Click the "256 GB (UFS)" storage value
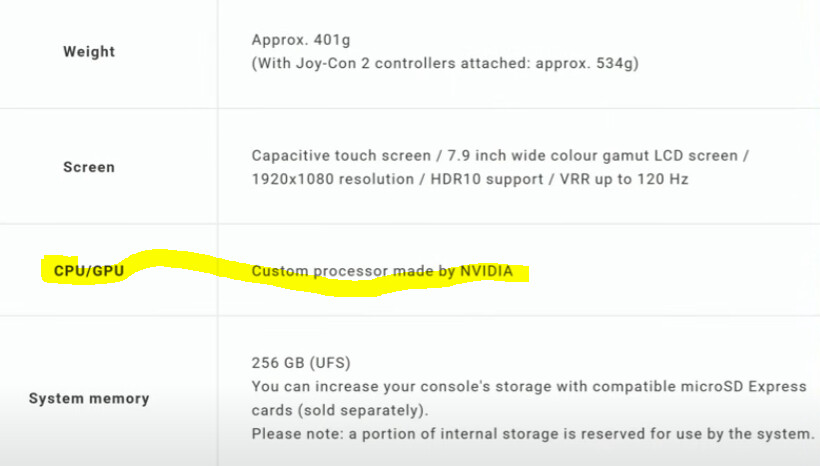 point(301,363)
